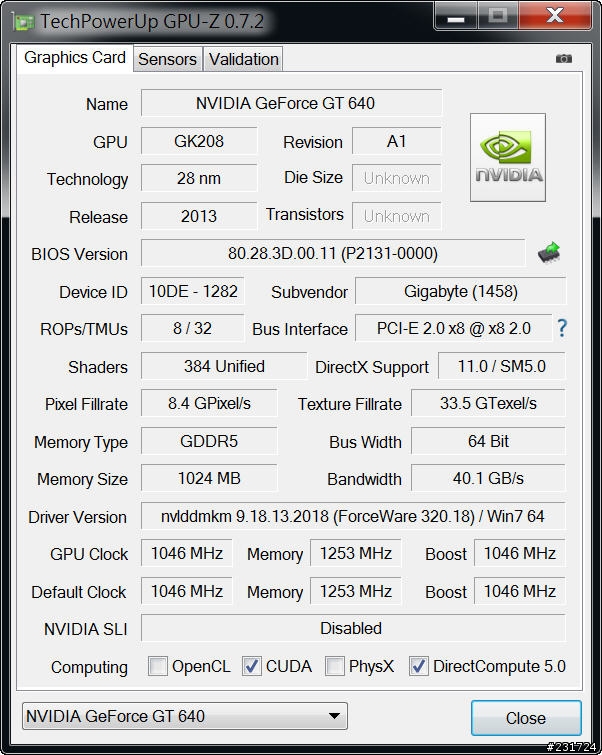
Task: Click the BIOS Version label
Action: pyautogui.click(x=79, y=254)
